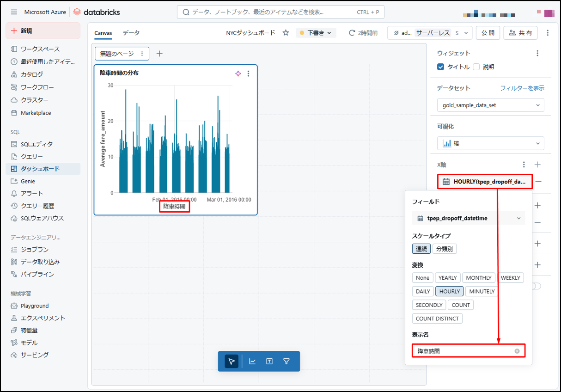Click the AI assistant sparkle icon on chart
561x392 pixels.
click(x=238, y=73)
